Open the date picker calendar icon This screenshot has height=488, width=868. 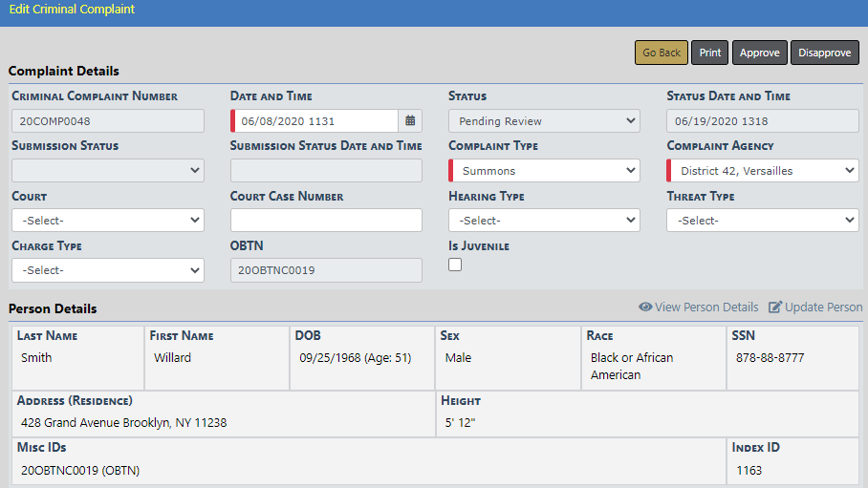pyautogui.click(x=410, y=121)
